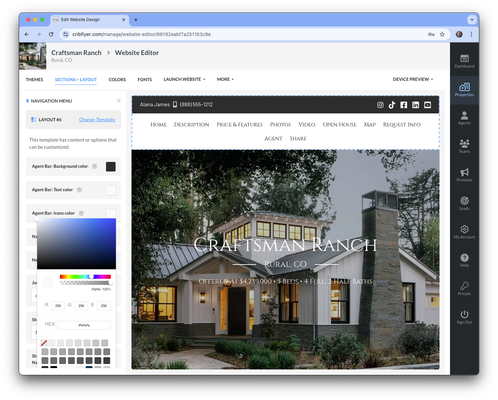498x400 pixels.
Task: Expand the Launch Website dropdown
Action: click(x=184, y=79)
